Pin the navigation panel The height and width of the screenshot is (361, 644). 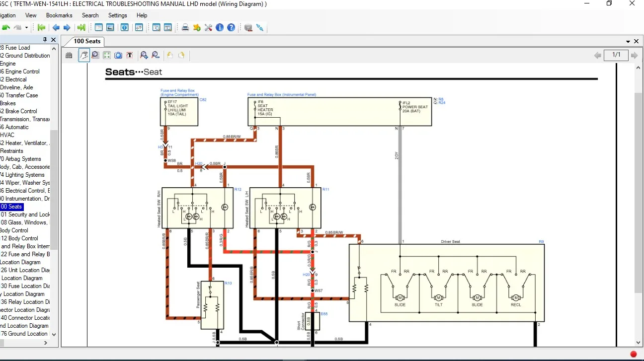[x=45, y=40]
